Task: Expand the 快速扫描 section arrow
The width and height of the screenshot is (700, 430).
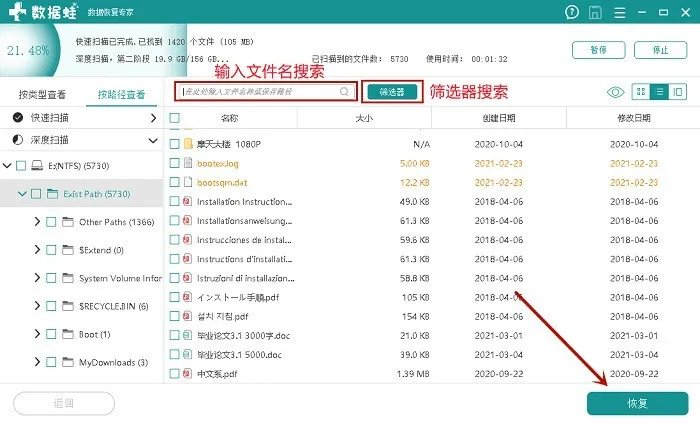Action: tap(153, 118)
